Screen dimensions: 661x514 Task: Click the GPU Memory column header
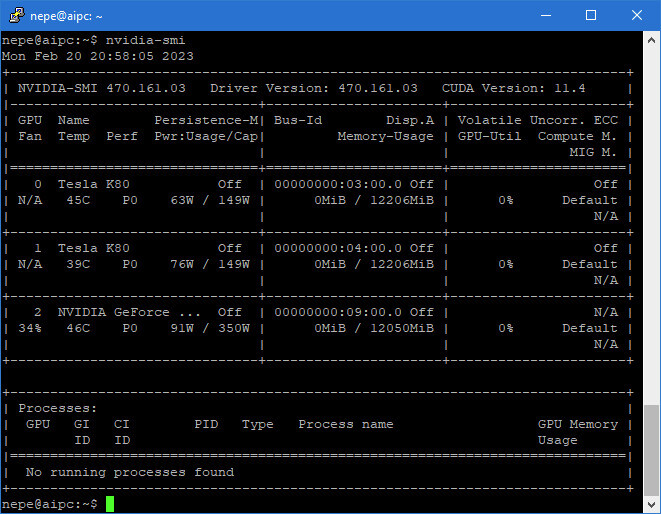coord(578,425)
